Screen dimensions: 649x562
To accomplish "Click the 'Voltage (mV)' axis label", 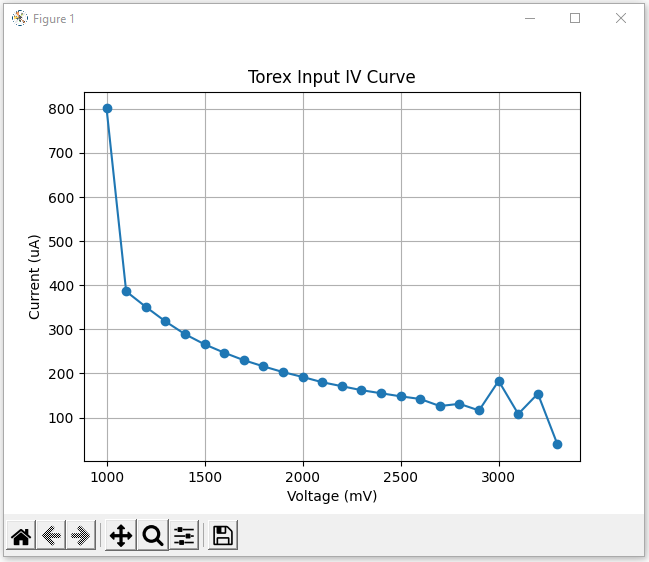I will coord(332,496).
